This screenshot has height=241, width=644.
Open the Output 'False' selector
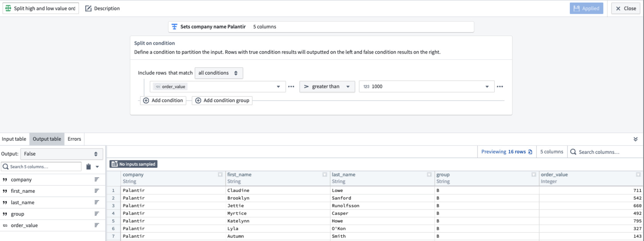point(61,154)
